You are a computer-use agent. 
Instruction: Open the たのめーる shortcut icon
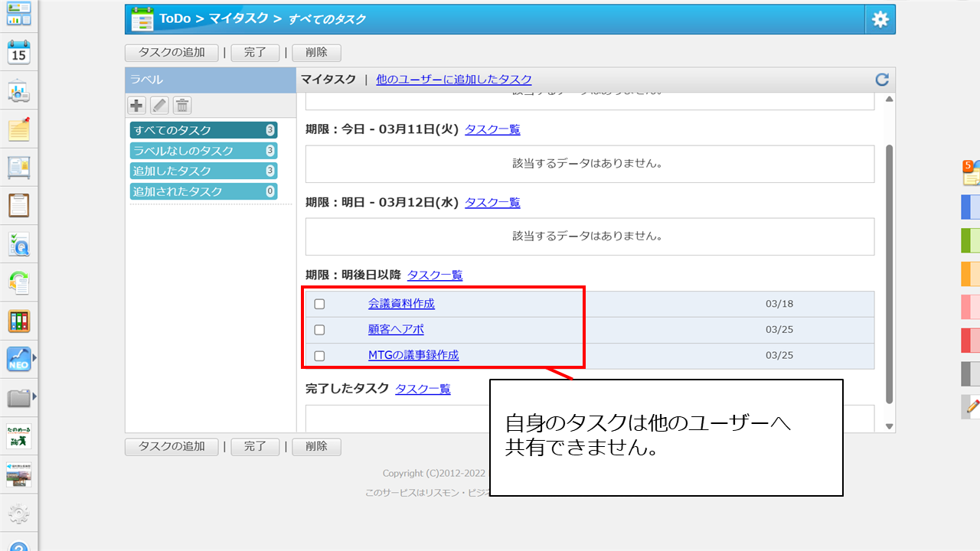click(19, 435)
